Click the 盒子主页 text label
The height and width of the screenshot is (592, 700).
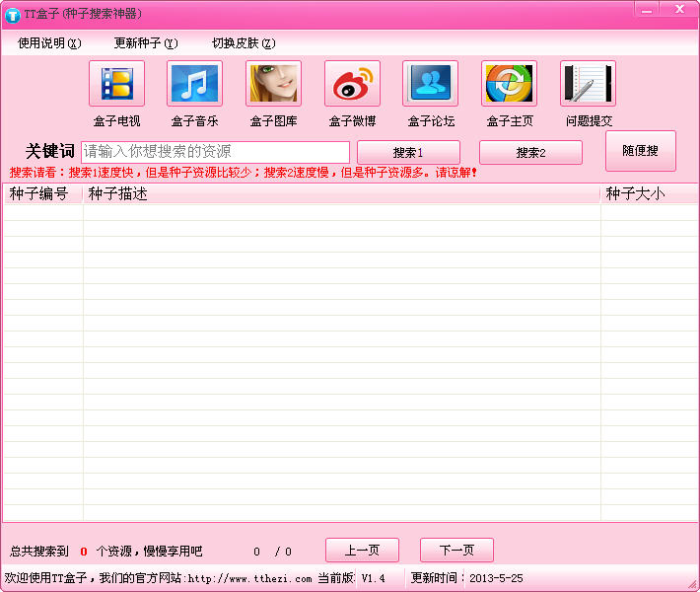pos(510,121)
